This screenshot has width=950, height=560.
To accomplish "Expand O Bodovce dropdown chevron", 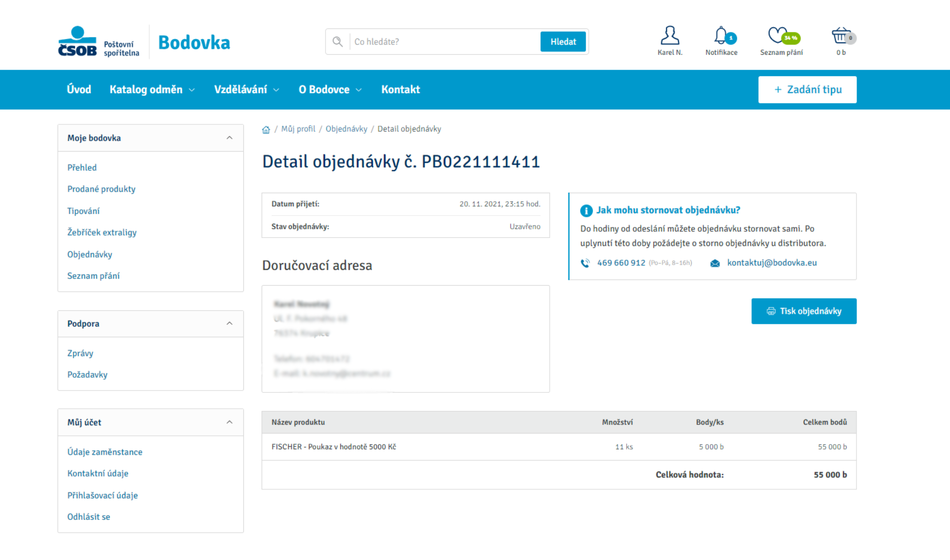I will pyautogui.click(x=359, y=90).
